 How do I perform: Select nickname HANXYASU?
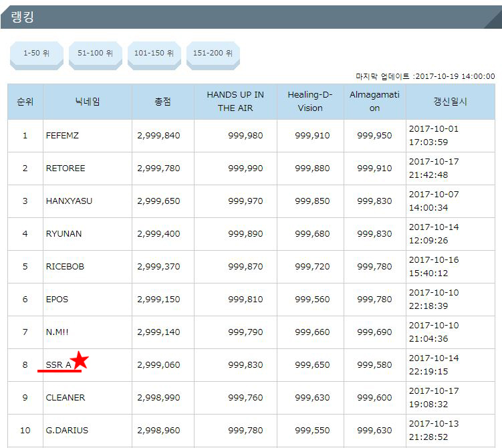coord(69,201)
